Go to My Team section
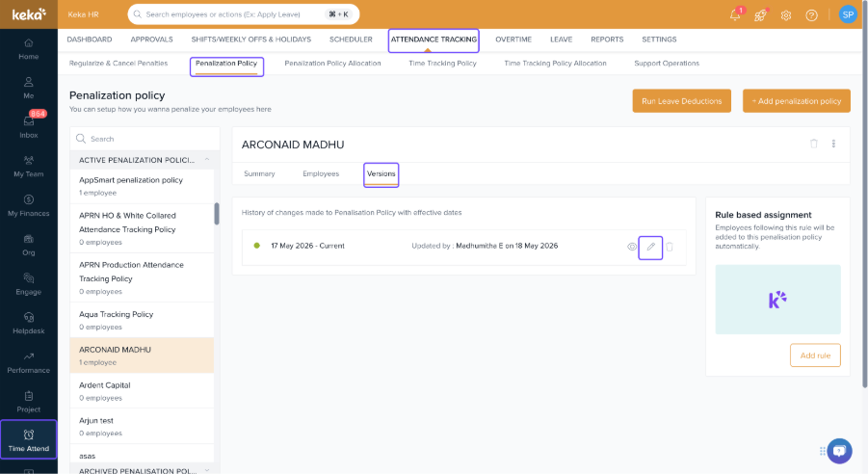 pyautogui.click(x=28, y=167)
